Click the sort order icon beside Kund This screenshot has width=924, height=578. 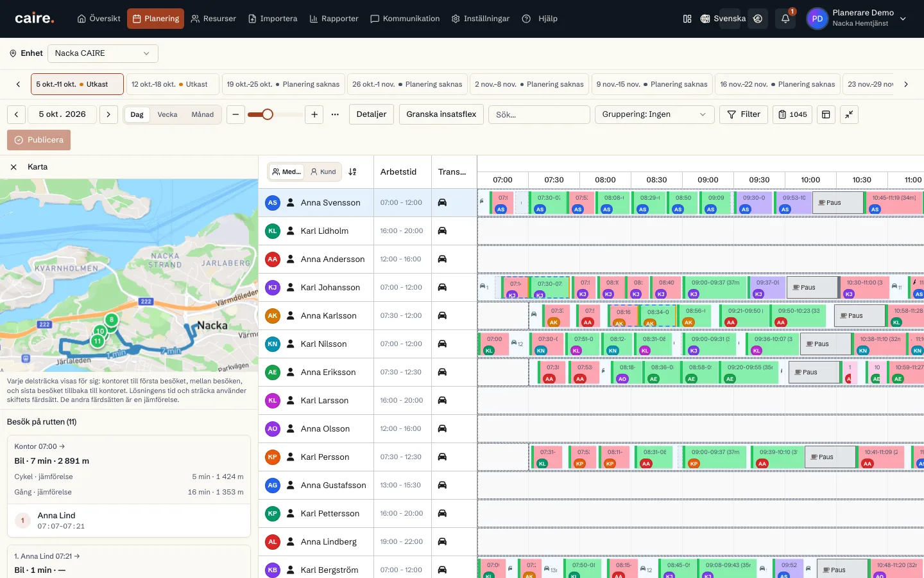pyautogui.click(x=352, y=171)
